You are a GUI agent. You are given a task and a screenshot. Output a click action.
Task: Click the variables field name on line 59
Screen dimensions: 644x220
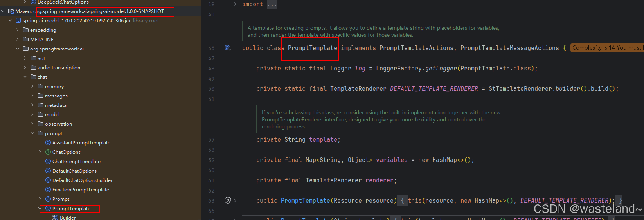click(x=392, y=160)
